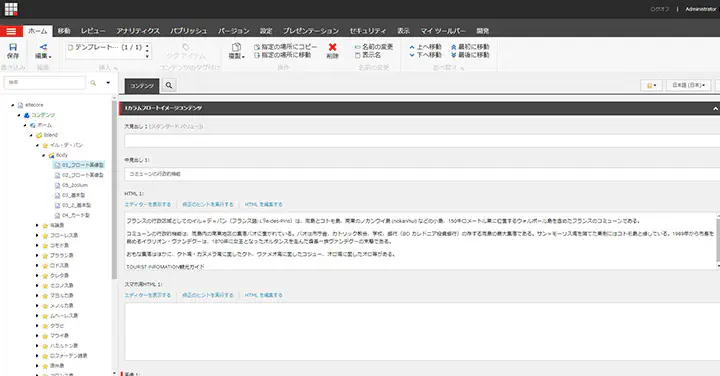
Task: Click 表示名 display name command
Action: [x=368, y=55]
